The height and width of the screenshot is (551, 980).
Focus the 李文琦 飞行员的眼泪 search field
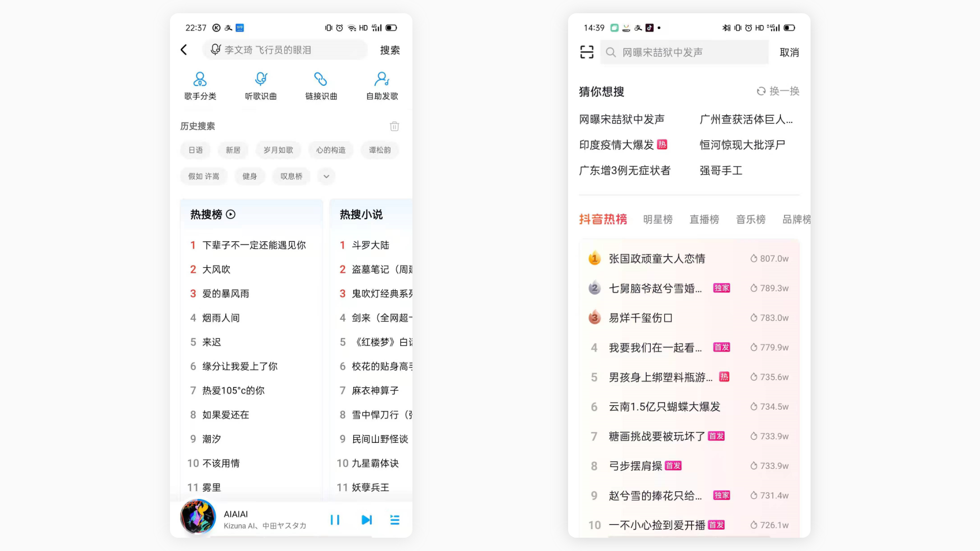285,49
